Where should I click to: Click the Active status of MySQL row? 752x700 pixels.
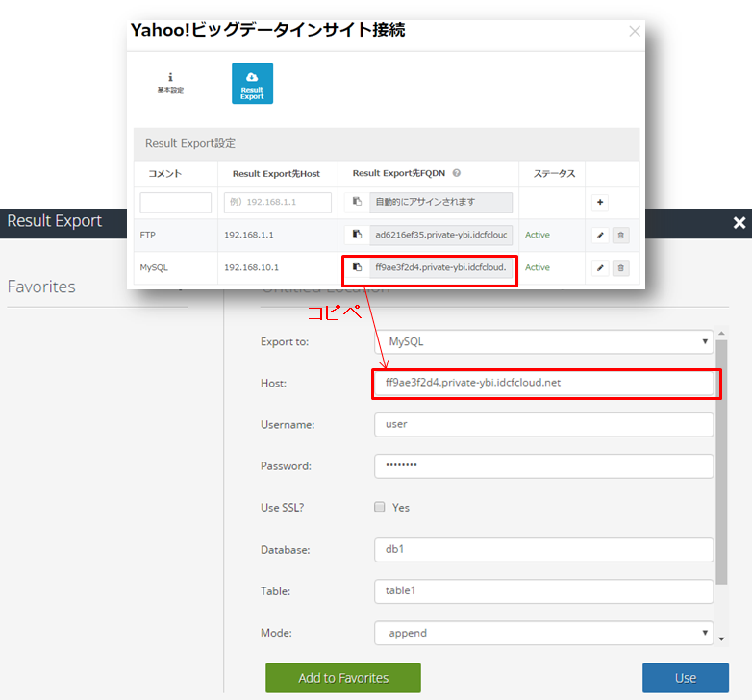pos(538,267)
